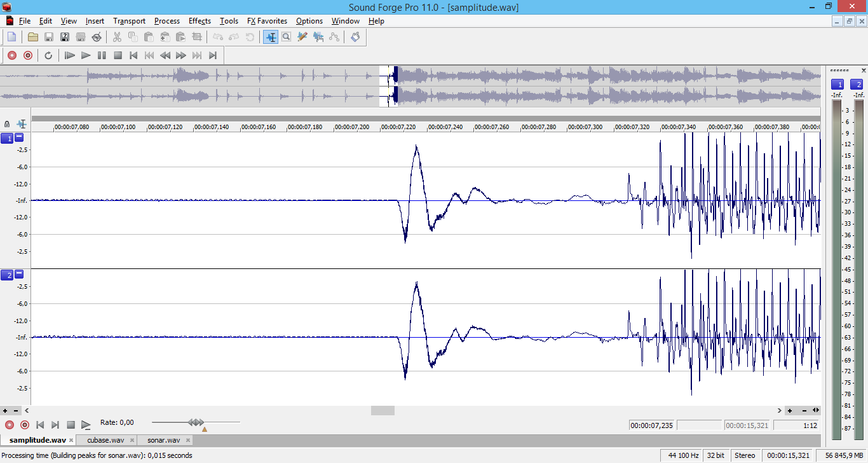Toggle Loop Playback in transport toolbar
Screen dimensions: 868x463
pyautogui.click(x=48, y=55)
